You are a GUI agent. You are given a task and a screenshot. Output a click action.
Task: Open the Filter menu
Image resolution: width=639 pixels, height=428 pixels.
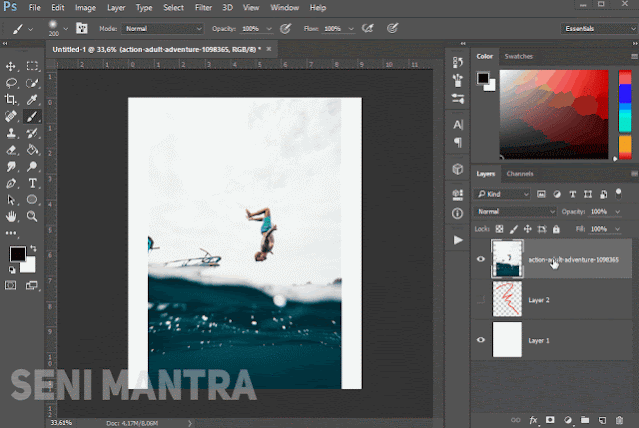click(203, 8)
